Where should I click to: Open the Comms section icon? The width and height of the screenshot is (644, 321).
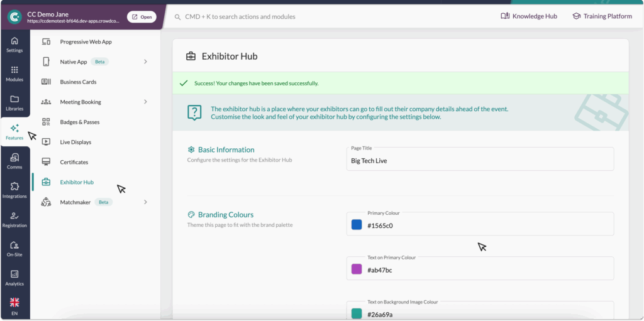[x=14, y=161]
